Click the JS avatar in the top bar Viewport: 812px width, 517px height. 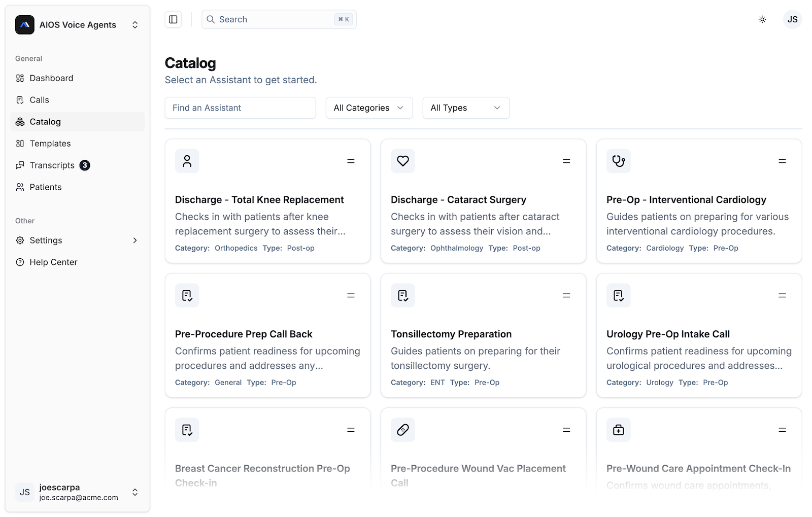[x=792, y=19]
